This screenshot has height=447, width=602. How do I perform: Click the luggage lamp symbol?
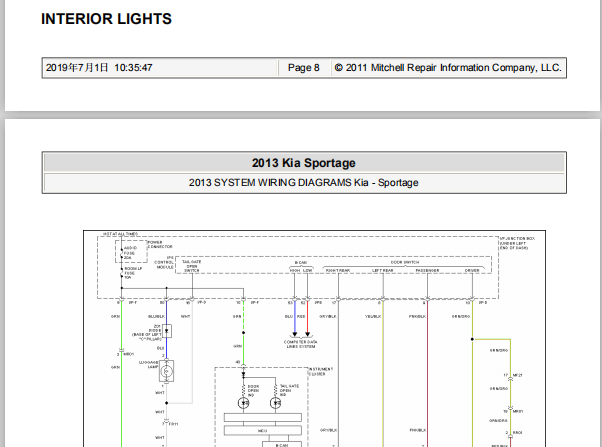(x=166, y=371)
